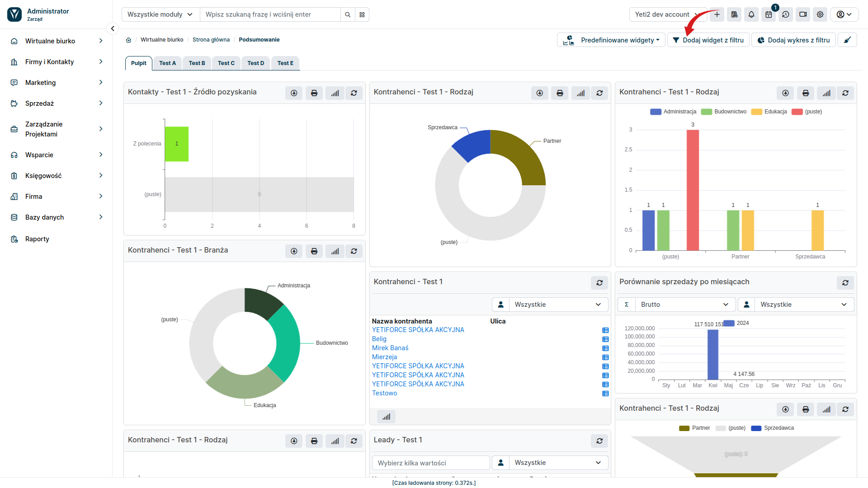
Task: Open Predefiniowane widgety dropdown
Action: (611, 40)
